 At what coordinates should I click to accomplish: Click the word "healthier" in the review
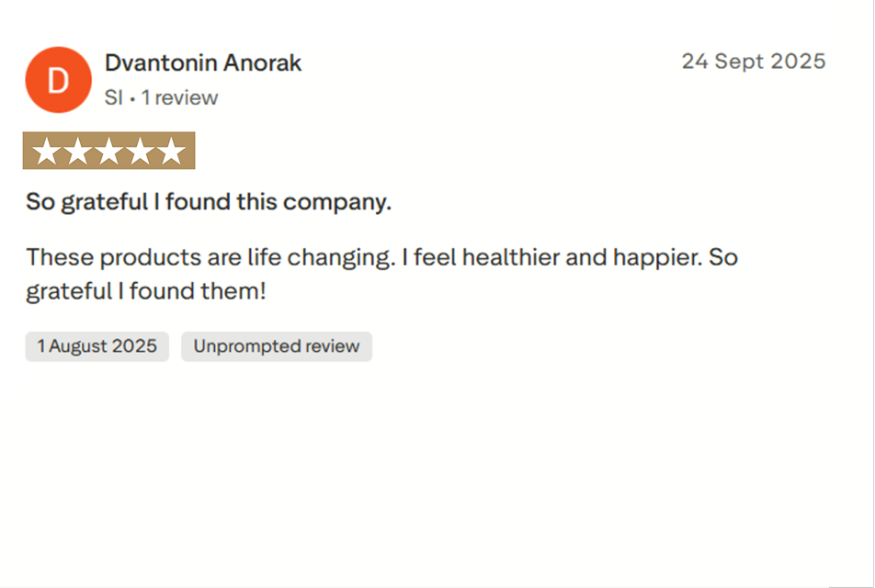[510, 257]
